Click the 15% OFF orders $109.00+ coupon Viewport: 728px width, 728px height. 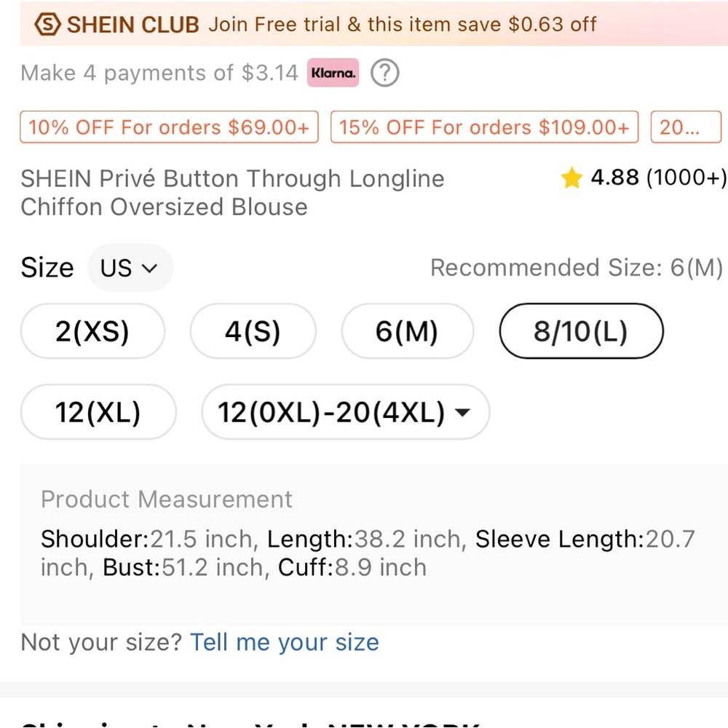click(x=484, y=127)
